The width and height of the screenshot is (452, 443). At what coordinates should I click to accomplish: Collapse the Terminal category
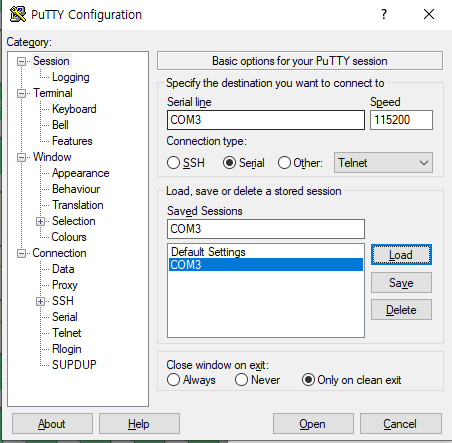click(x=21, y=93)
